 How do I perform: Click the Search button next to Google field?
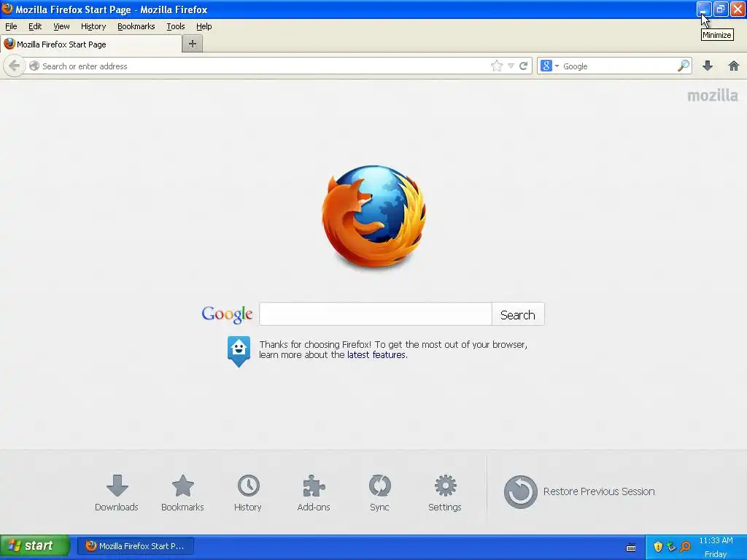(x=518, y=314)
